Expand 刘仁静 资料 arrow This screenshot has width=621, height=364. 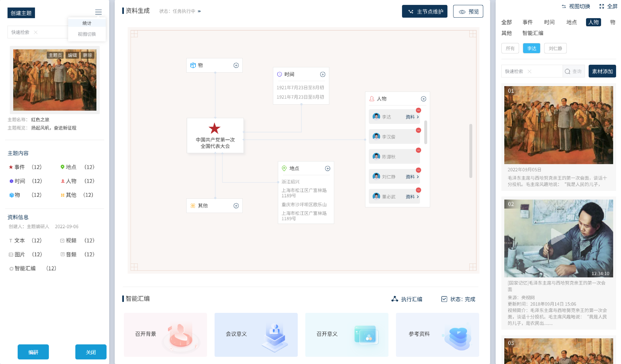point(418,177)
